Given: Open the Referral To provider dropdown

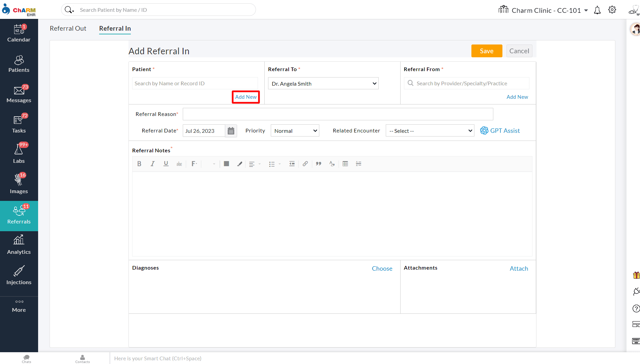Looking at the screenshot, I should point(323,83).
